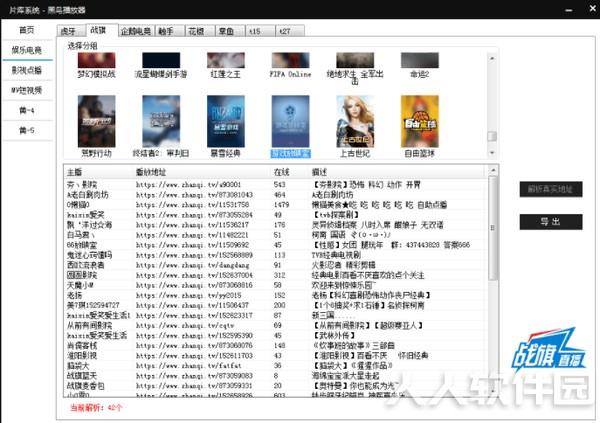Image resolution: width=600 pixels, height=423 pixels.
Task: Click the highlighted blue game cover thumbnail
Action: [x=290, y=121]
